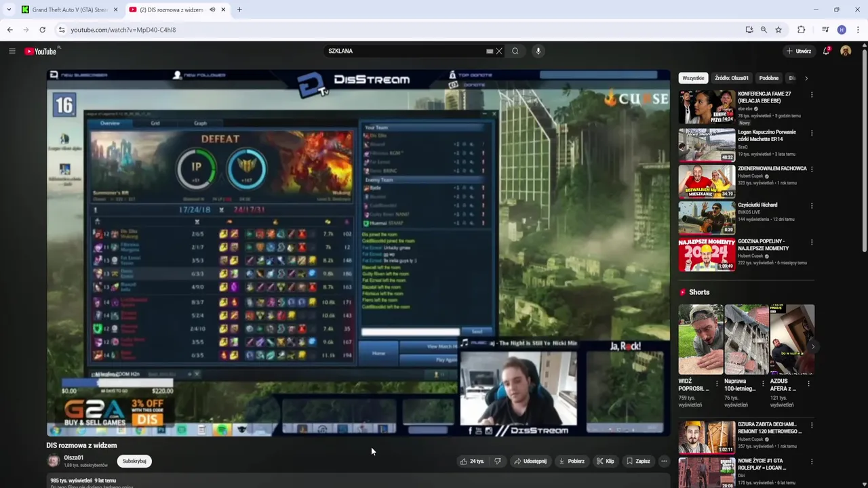Open a new browser tab
Viewport: 868px width, 488px height.
tap(239, 9)
